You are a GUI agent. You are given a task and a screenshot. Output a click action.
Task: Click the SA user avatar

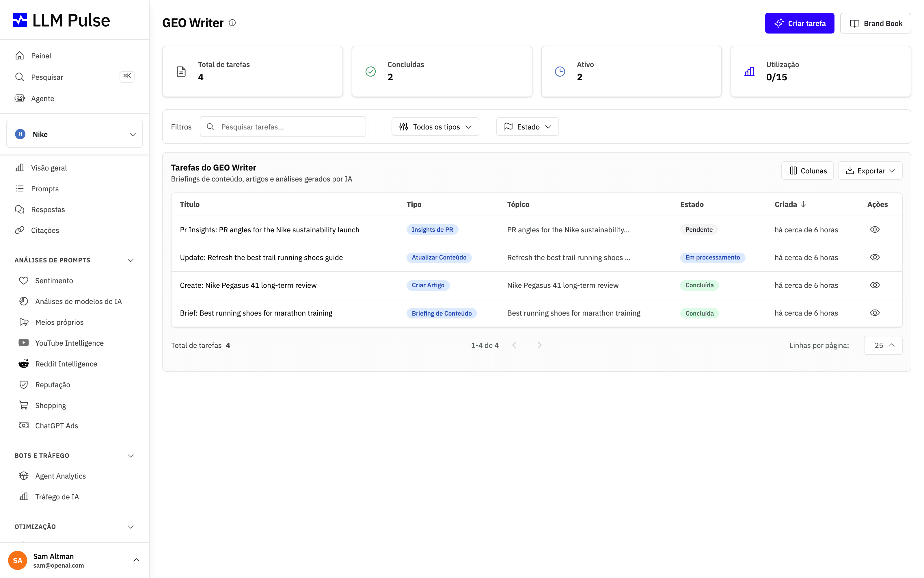(x=18, y=560)
